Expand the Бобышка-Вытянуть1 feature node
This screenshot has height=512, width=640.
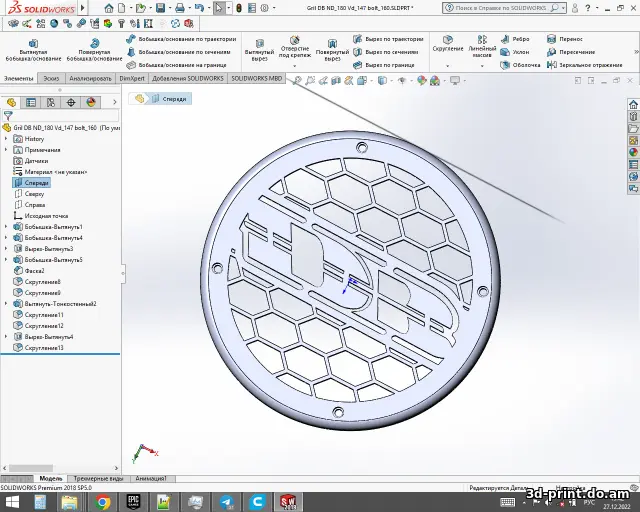click(x=6, y=227)
